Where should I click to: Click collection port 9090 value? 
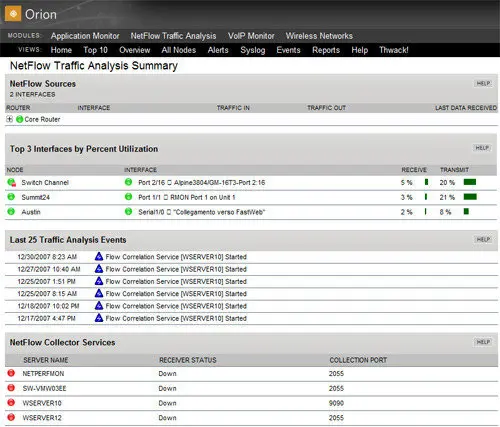pos(336,403)
